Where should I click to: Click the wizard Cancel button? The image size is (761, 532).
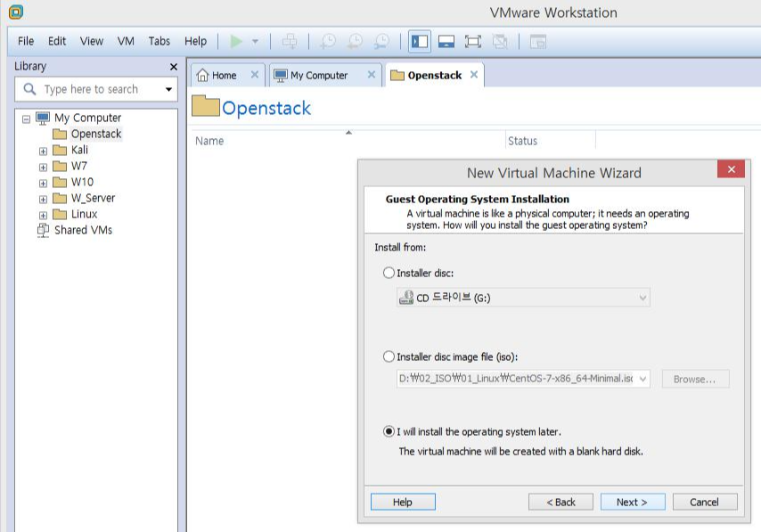[705, 502]
